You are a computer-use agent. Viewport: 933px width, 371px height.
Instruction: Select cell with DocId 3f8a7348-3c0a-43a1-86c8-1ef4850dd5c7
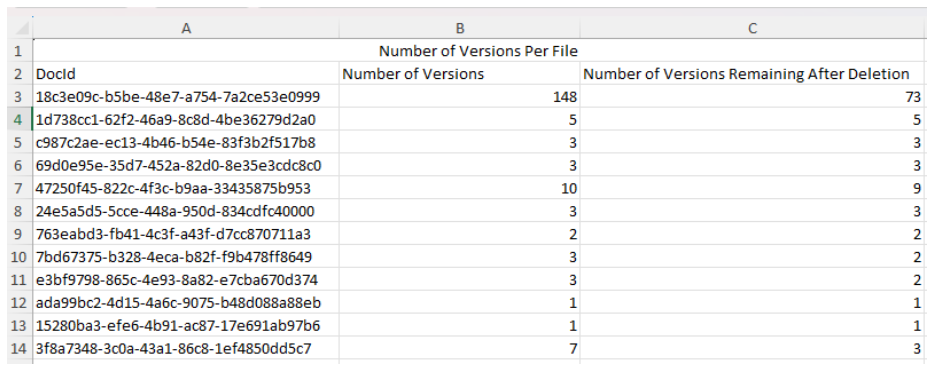click(x=186, y=349)
